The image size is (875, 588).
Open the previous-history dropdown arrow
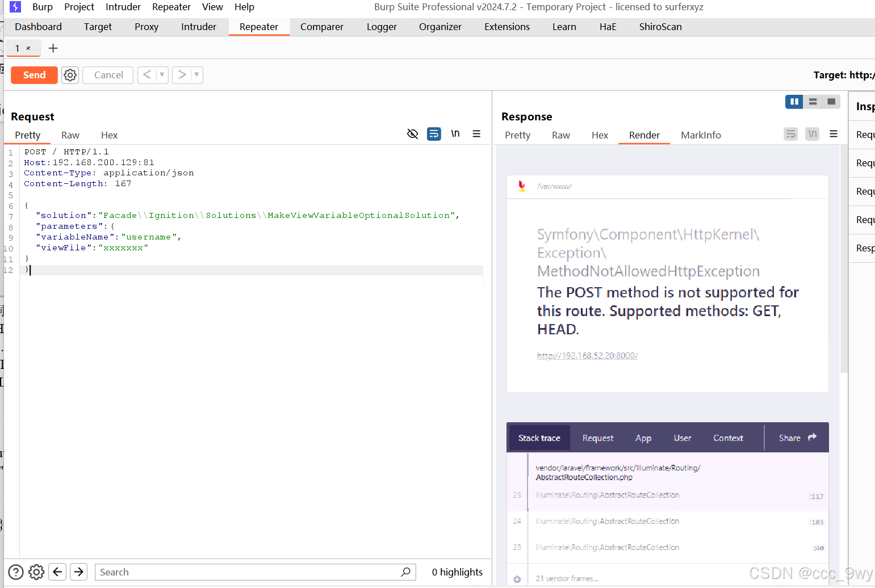[162, 75]
